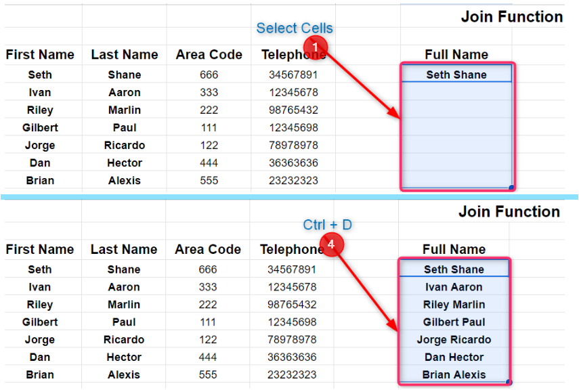Click the 'Ctrl + D' annotation label
This screenshot has height=392, width=579.
(x=327, y=225)
